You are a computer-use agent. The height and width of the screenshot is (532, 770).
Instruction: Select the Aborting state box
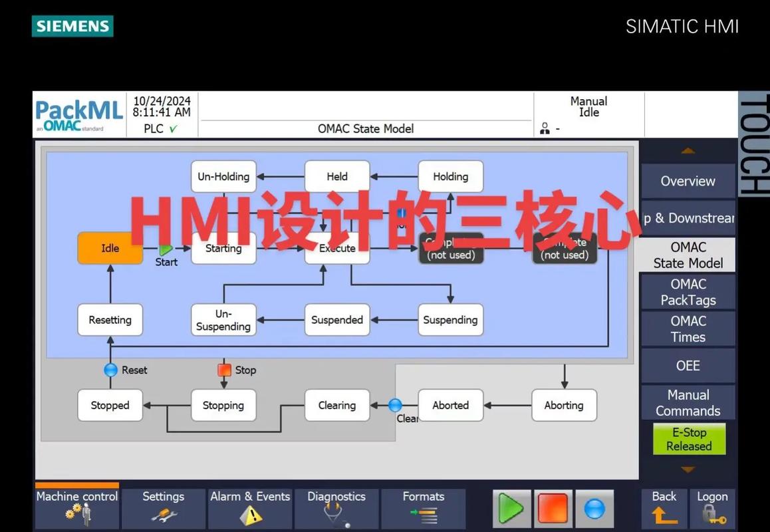click(564, 405)
